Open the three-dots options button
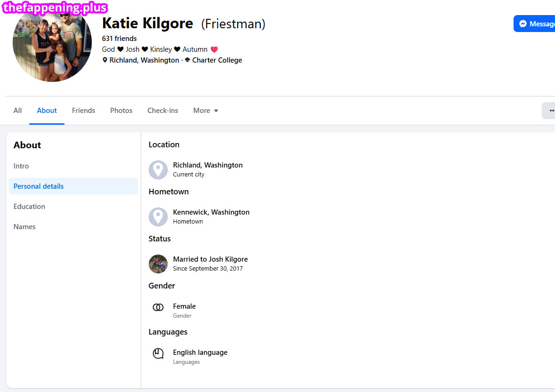Screen dimensions: 555x392 pos(549,111)
